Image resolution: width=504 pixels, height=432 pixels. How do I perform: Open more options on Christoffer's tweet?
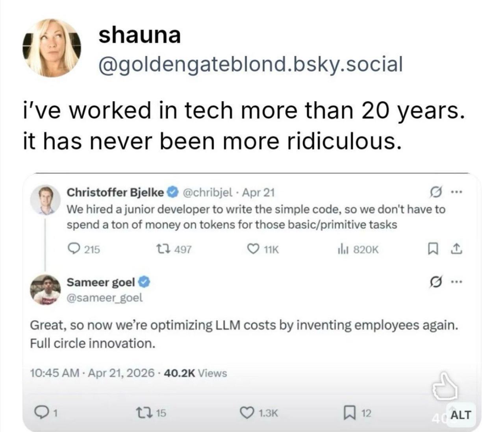[x=456, y=192]
